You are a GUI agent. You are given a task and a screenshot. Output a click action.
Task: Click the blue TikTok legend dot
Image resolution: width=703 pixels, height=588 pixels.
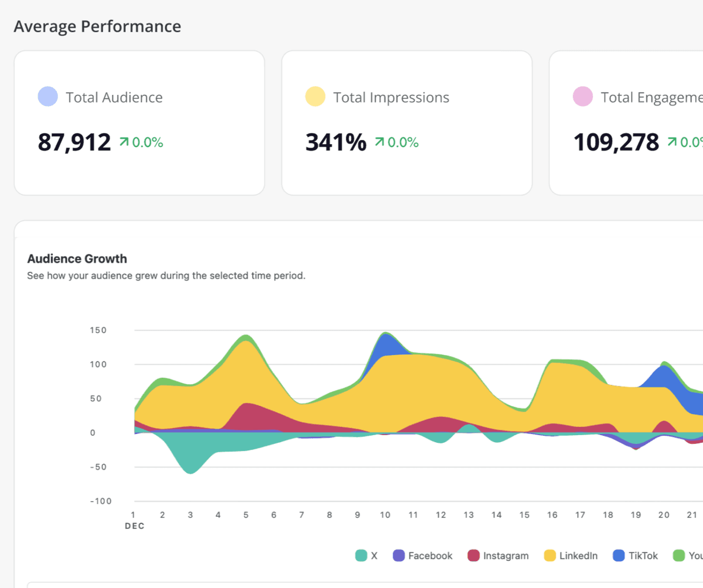[619, 556]
